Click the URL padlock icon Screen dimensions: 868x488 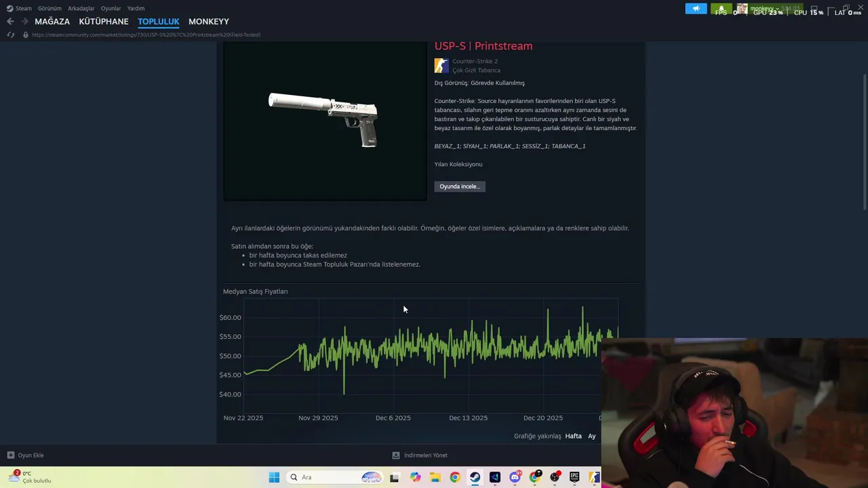click(x=26, y=35)
